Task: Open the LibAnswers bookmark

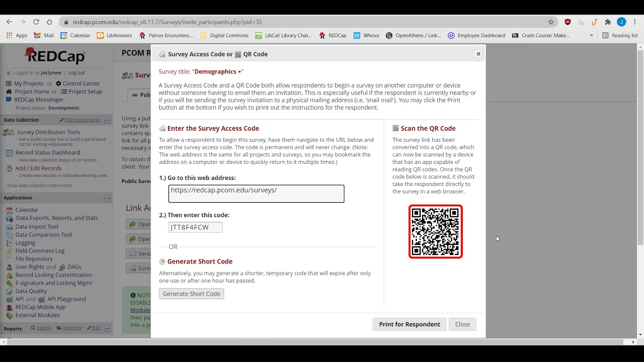Action: point(114,36)
